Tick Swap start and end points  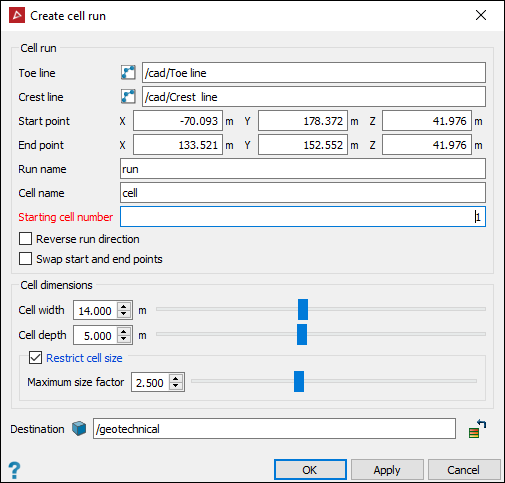coord(26,259)
